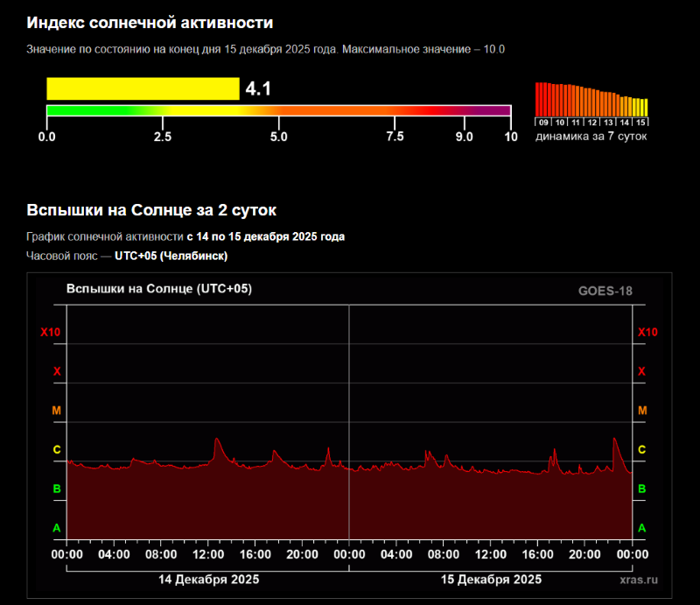The height and width of the screenshot is (605, 700).
Task: Click the 'с 14 по 15 декабря 2025 года' text
Action: click(x=266, y=236)
